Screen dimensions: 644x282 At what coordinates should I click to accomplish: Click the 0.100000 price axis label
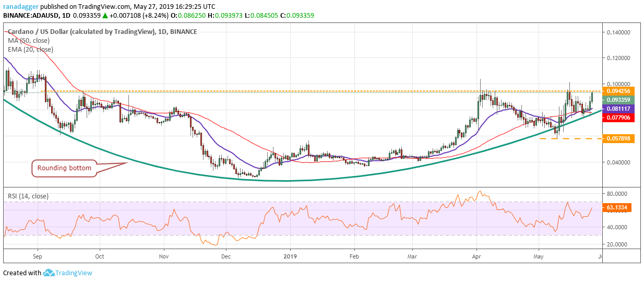617,84
